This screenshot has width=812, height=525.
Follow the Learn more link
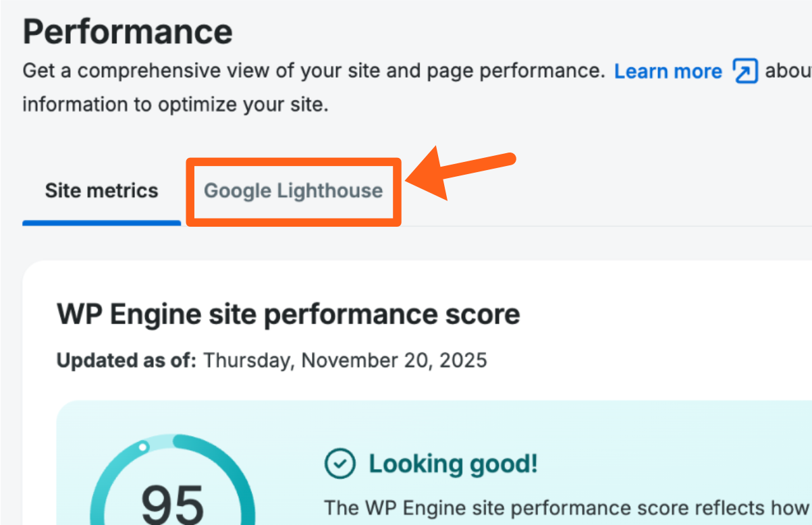[668, 72]
